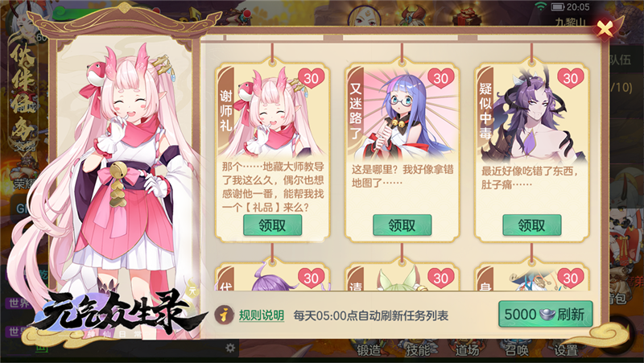Close the companion quest panel
644x363 pixels.
(x=605, y=28)
